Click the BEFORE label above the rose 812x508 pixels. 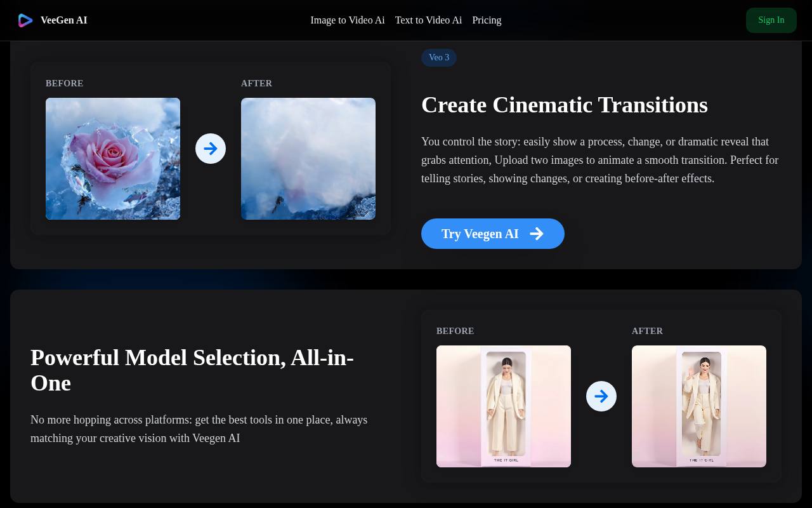click(65, 83)
